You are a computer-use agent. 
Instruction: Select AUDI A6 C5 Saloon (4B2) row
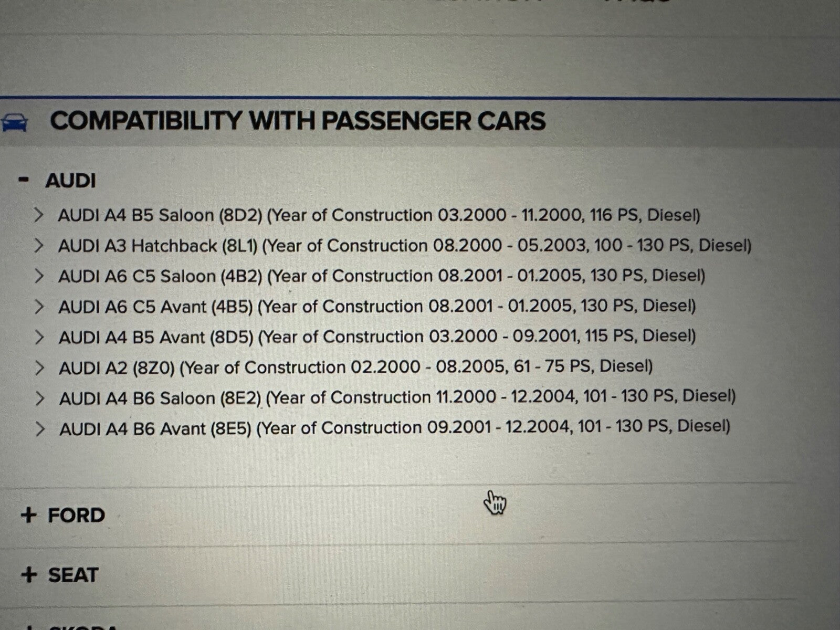[x=382, y=276]
